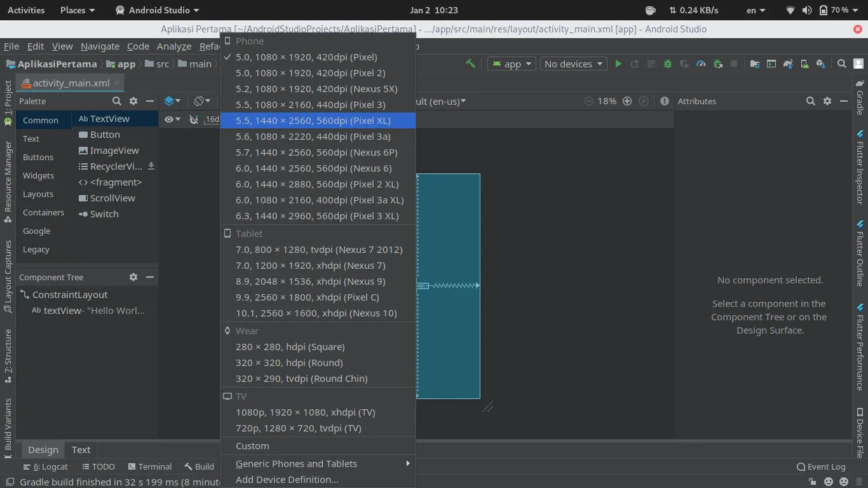
Task: Download the RecyclerView dependency icon
Action: [x=151, y=166]
